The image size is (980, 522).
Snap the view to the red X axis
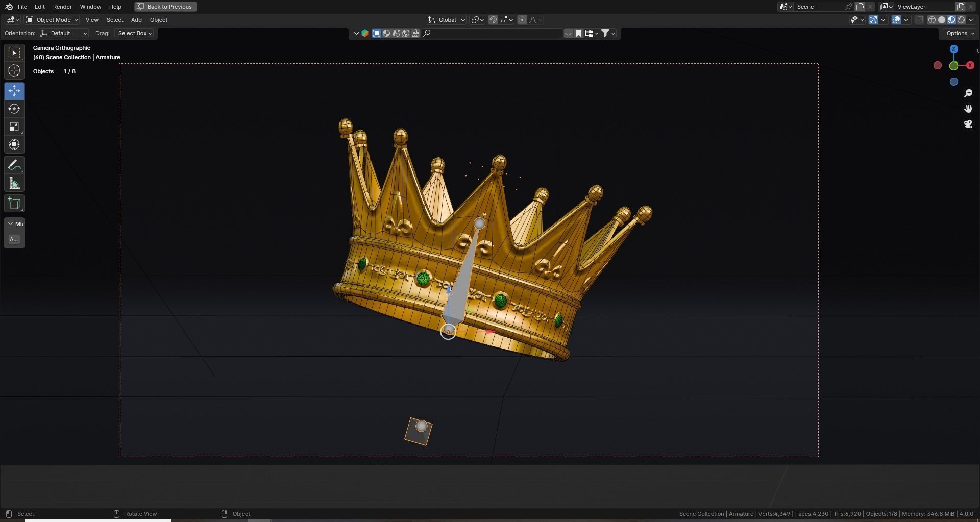click(x=970, y=65)
